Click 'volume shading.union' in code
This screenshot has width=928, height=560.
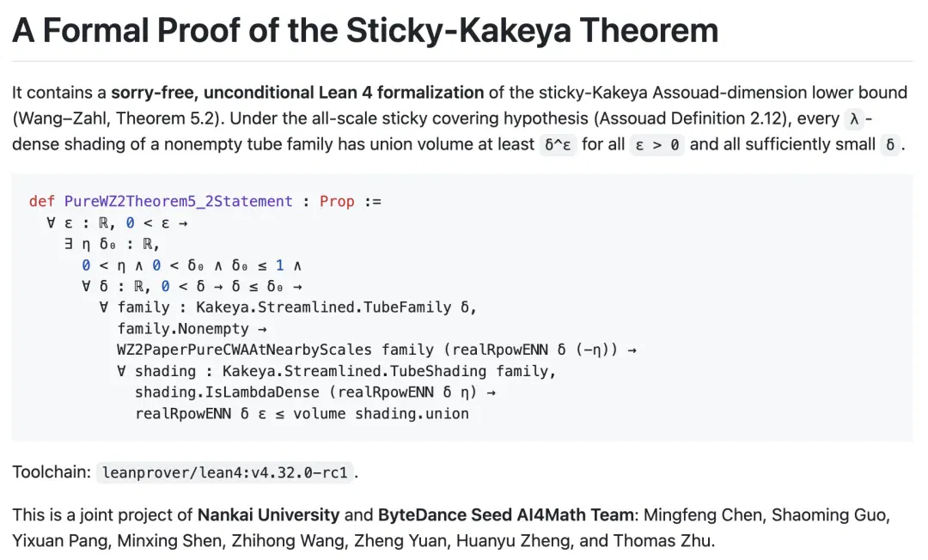click(381, 414)
